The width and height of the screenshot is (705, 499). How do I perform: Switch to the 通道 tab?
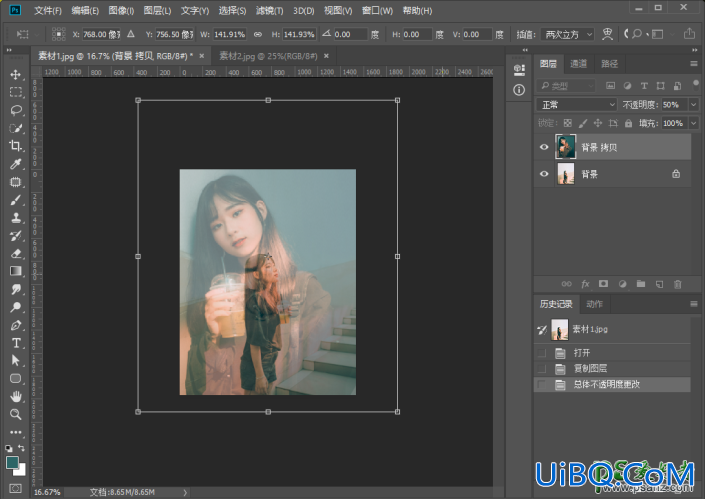click(x=578, y=64)
